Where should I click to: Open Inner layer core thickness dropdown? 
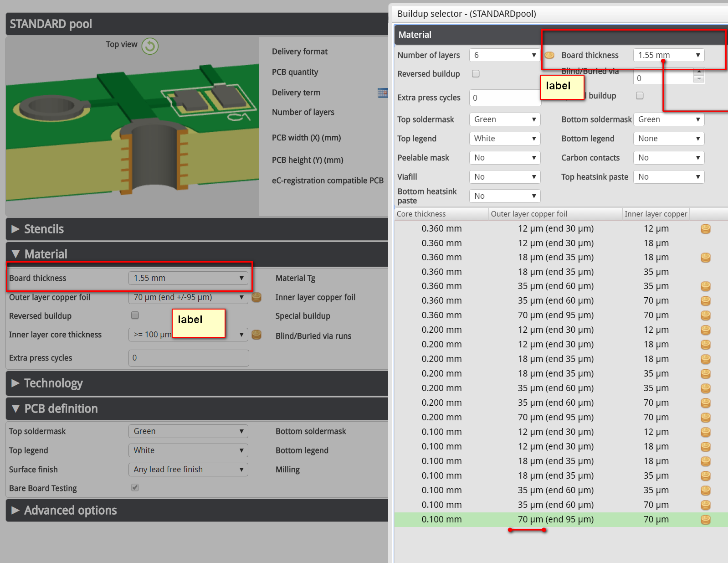(x=188, y=335)
